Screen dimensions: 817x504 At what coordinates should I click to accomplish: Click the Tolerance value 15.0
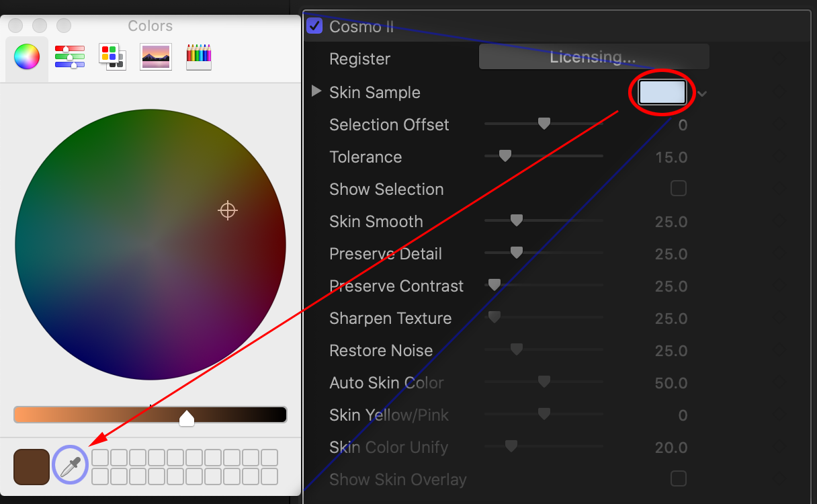pos(671,157)
